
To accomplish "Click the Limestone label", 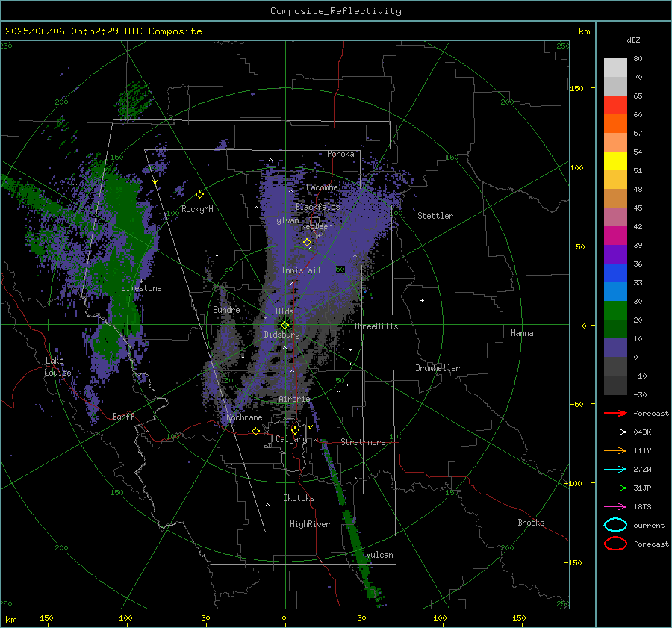I will 141,288.
